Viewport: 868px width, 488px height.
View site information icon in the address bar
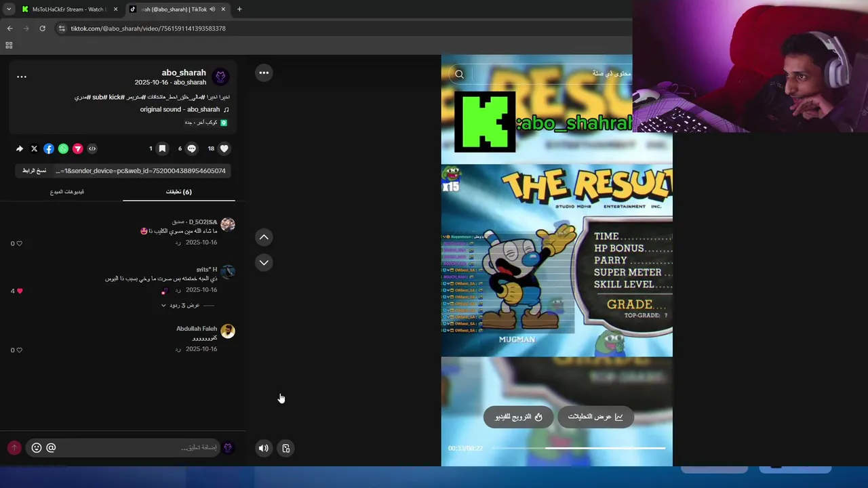62,28
